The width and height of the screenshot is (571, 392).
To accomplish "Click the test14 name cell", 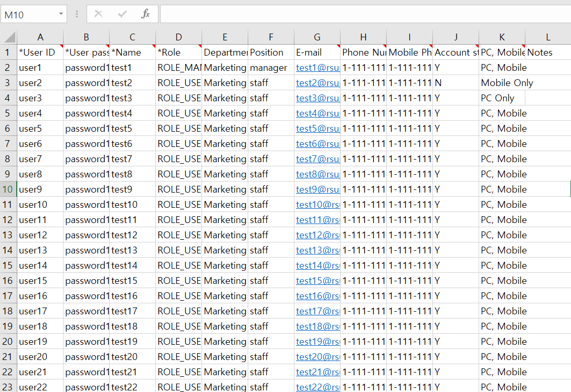I will [x=133, y=266].
